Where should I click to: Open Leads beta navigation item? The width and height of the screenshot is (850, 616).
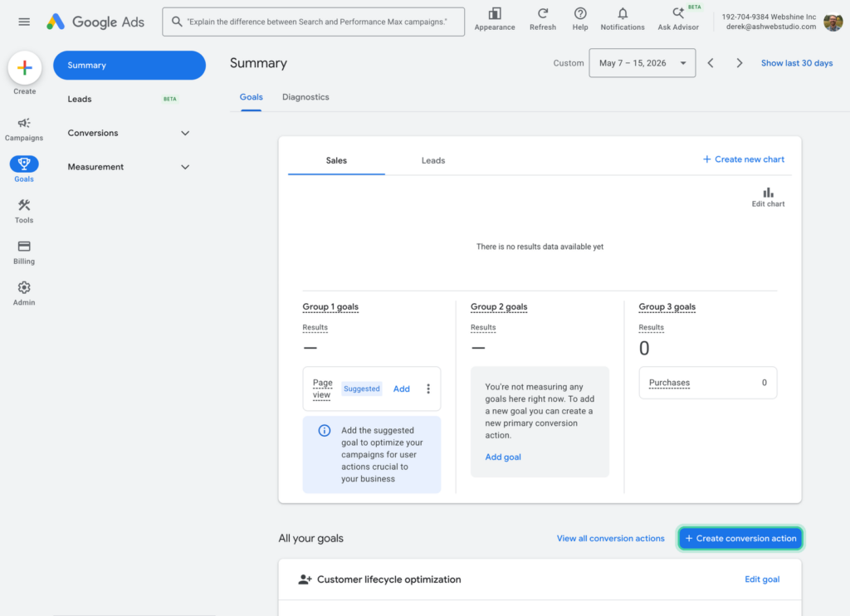click(x=129, y=100)
